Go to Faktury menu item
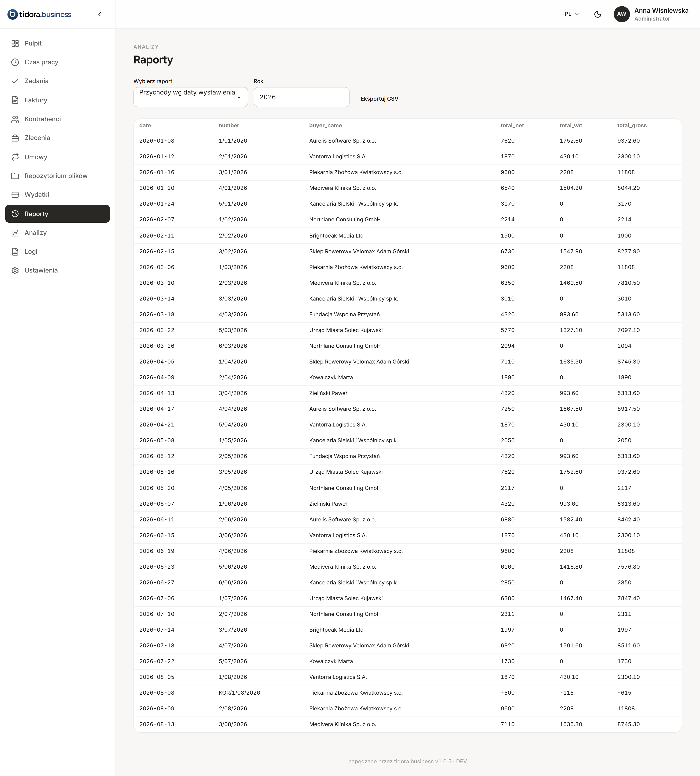 (x=57, y=100)
